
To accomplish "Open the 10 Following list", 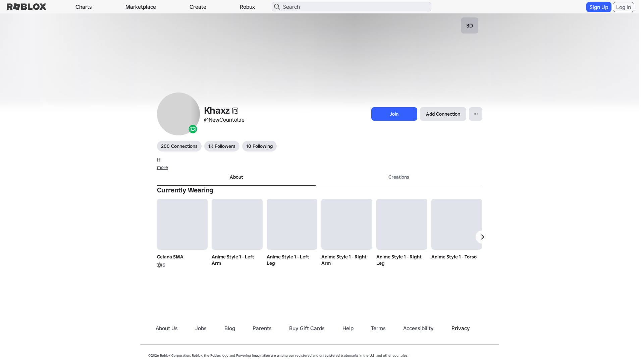I will [259, 146].
